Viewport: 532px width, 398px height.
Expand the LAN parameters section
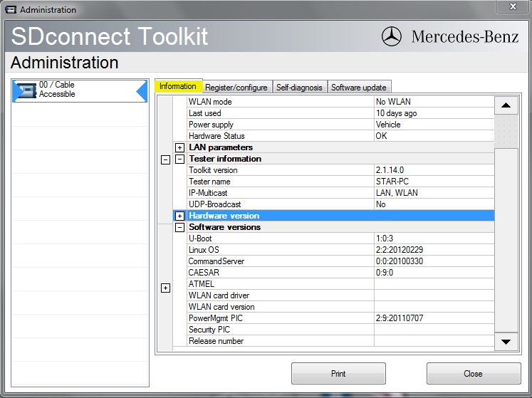pyautogui.click(x=179, y=147)
